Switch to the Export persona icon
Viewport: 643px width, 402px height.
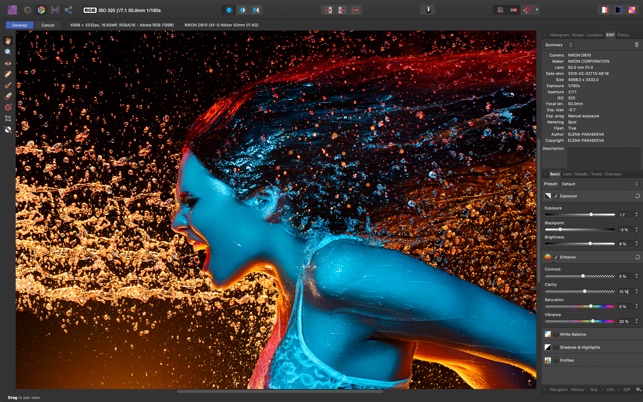(x=68, y=10)
